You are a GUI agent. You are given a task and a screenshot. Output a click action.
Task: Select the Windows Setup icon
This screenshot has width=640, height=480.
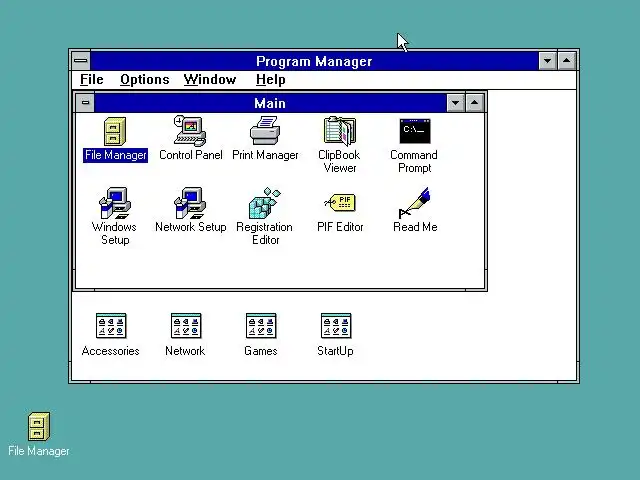(x=115, y=203)
